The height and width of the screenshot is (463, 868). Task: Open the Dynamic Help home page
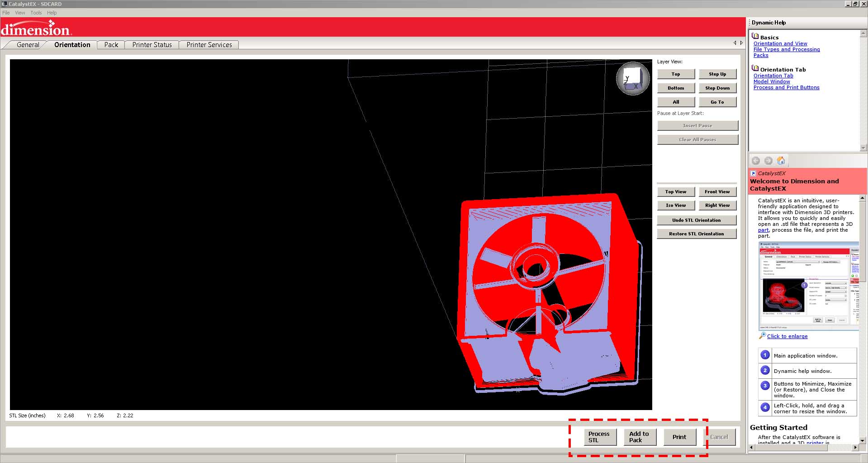781,161
